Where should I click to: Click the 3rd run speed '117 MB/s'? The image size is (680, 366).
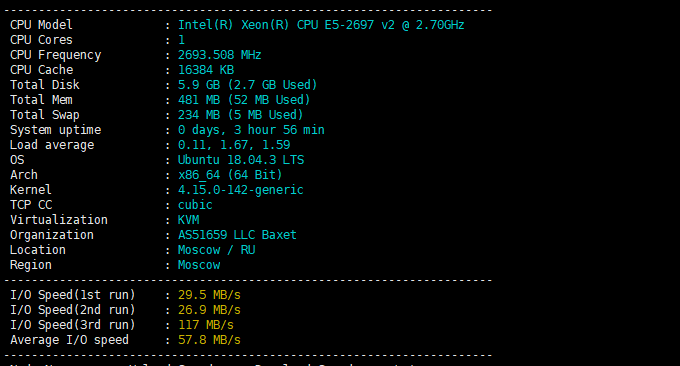[x=206, y=325]
